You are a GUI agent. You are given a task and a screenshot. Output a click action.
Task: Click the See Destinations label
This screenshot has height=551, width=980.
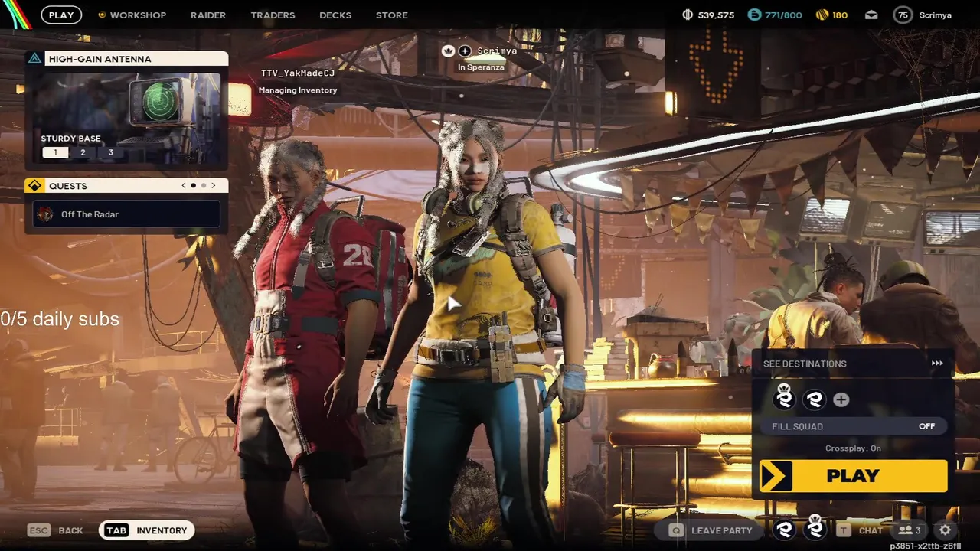click(x=805, y=364)
